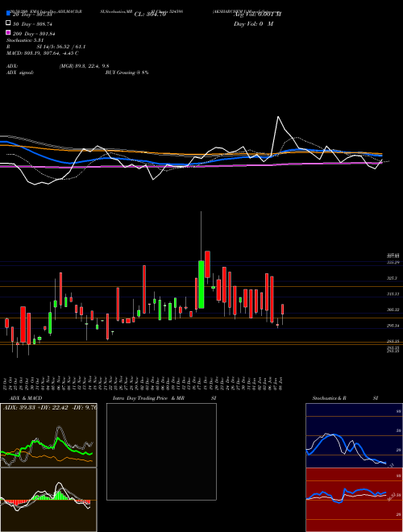Click the last red candlestick on chart

pos(283,310)
